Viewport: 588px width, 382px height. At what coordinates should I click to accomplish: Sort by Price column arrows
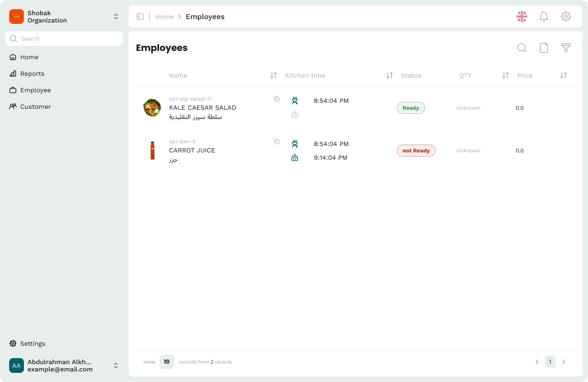point(564,75)
